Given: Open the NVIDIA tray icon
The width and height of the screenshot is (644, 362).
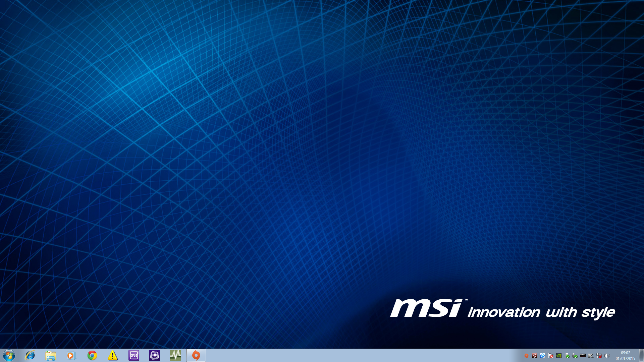Looking at the screenshot, I should coord(559,356).
